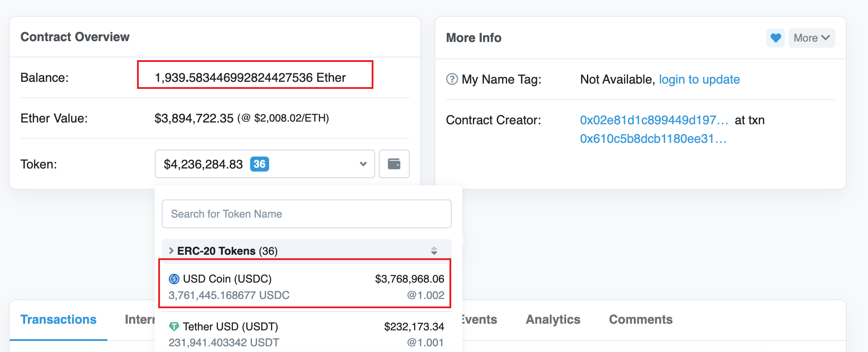
Task: Click the Tether USD logo icon
Action: pyautogui.click(x=174, y=327)
